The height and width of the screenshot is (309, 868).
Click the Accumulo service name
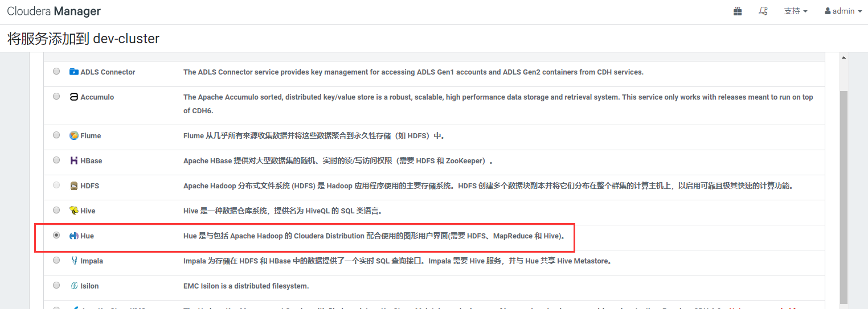pyautogui.click(x=97, y=97)
